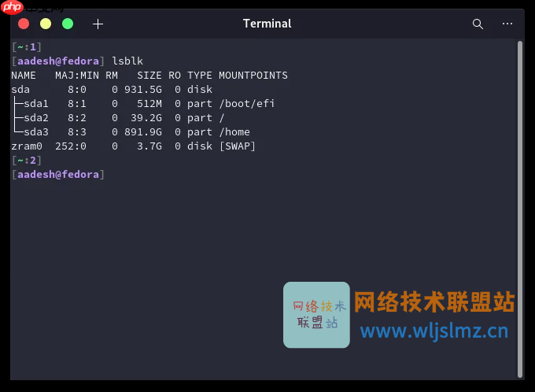
Task: Click the 252:0 major:minor value
Action: click(x=71, y=146)
